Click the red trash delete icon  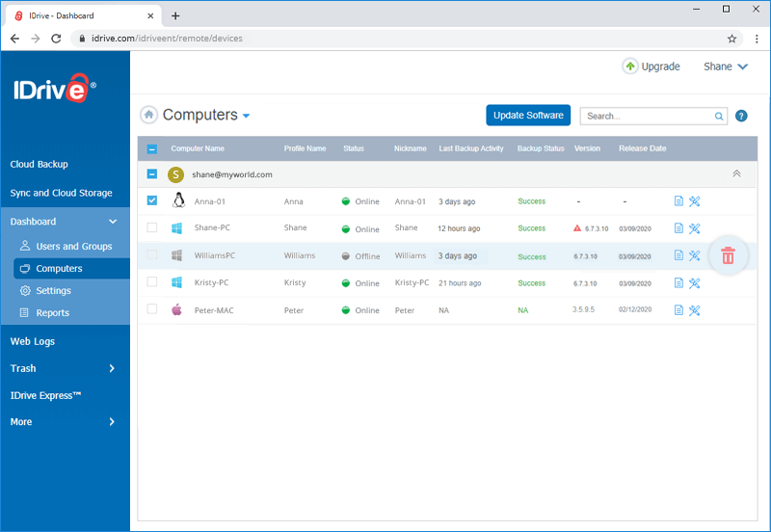tap(728, 255)
